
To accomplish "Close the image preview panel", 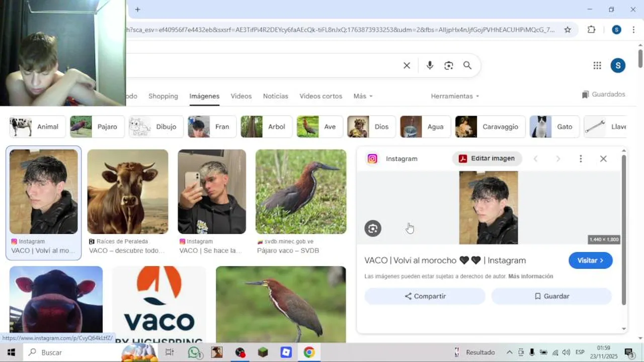I will pyautogui.click(x=603, y=159).
